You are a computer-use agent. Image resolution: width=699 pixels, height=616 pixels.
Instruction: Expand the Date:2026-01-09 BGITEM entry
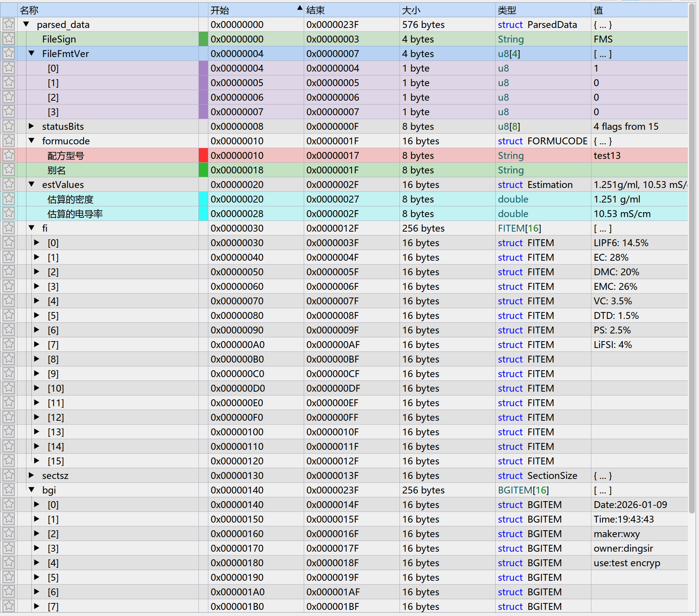(37, 504)
